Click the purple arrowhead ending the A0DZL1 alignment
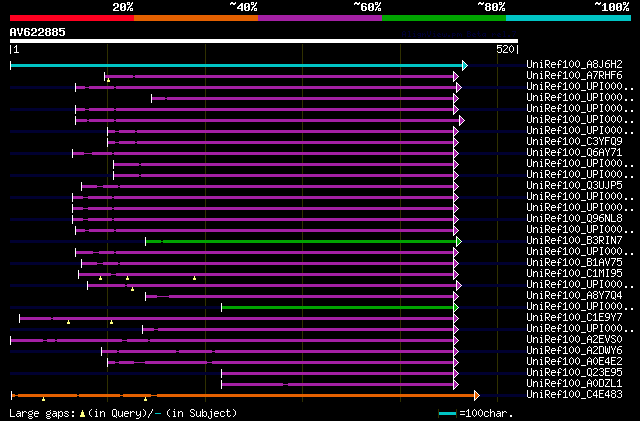 (x=456, y=385)
